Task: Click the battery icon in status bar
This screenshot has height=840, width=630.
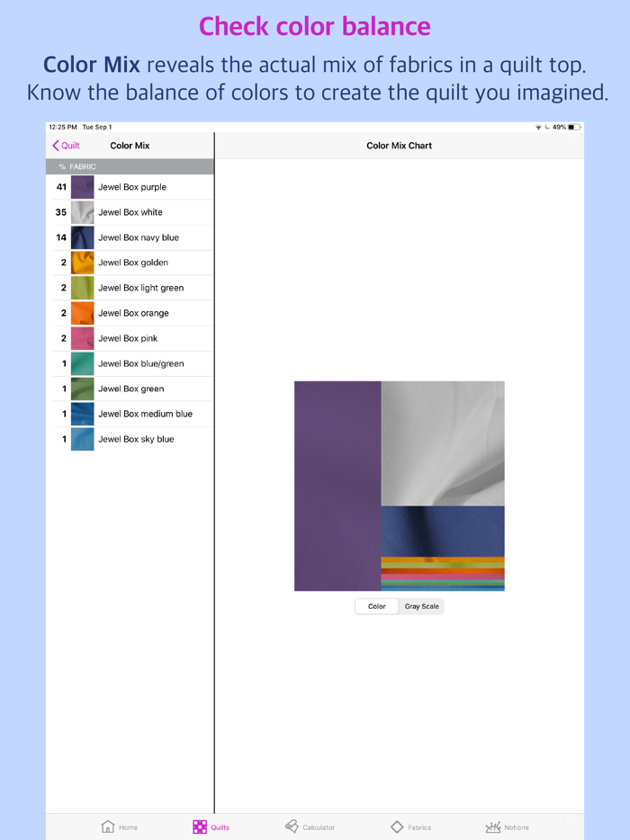Action: [574, 127]
